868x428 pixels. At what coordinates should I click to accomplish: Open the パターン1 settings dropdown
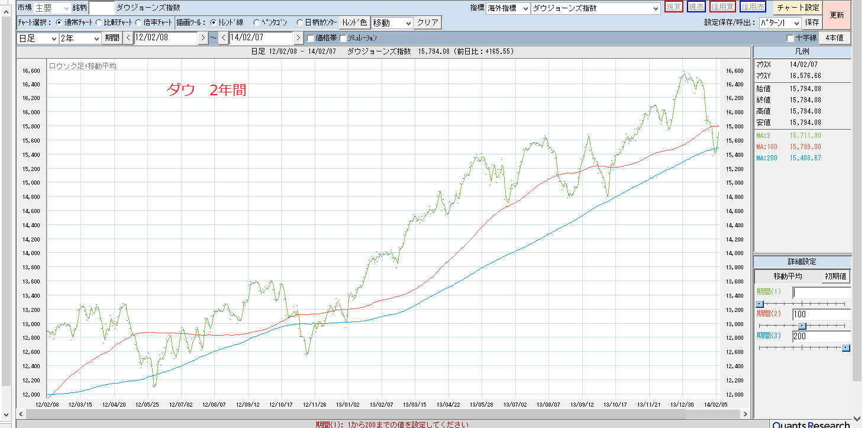pyautogui.click(x=780, y=22)
